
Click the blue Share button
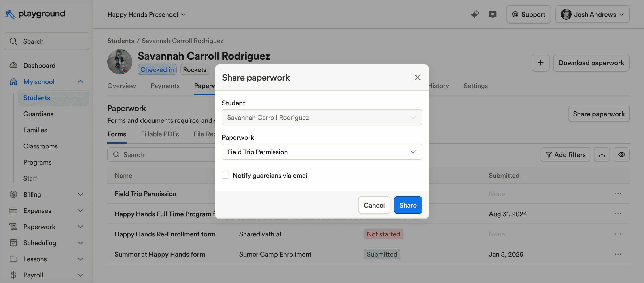coord(408,205)
